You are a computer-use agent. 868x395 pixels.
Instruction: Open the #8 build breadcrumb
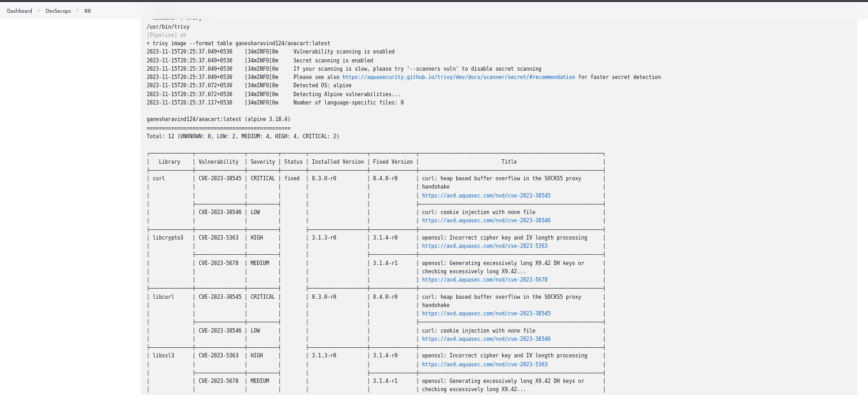88,11
